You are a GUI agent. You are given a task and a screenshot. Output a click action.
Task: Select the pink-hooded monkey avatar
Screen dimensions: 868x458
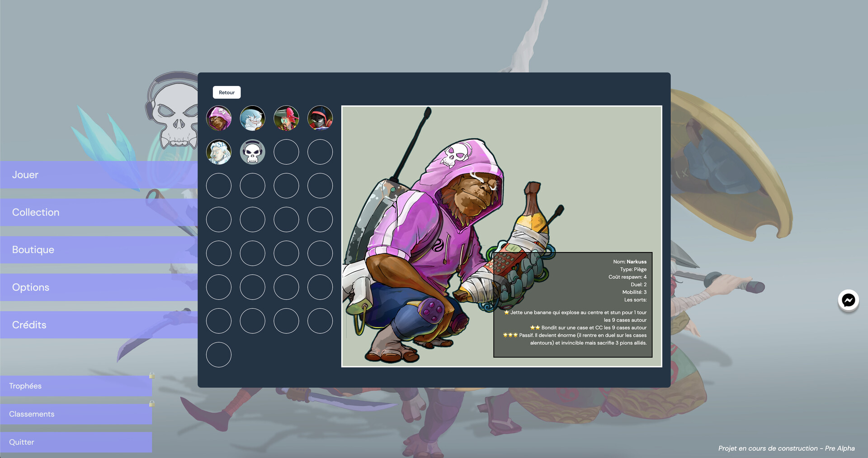(x=219, y=119)
